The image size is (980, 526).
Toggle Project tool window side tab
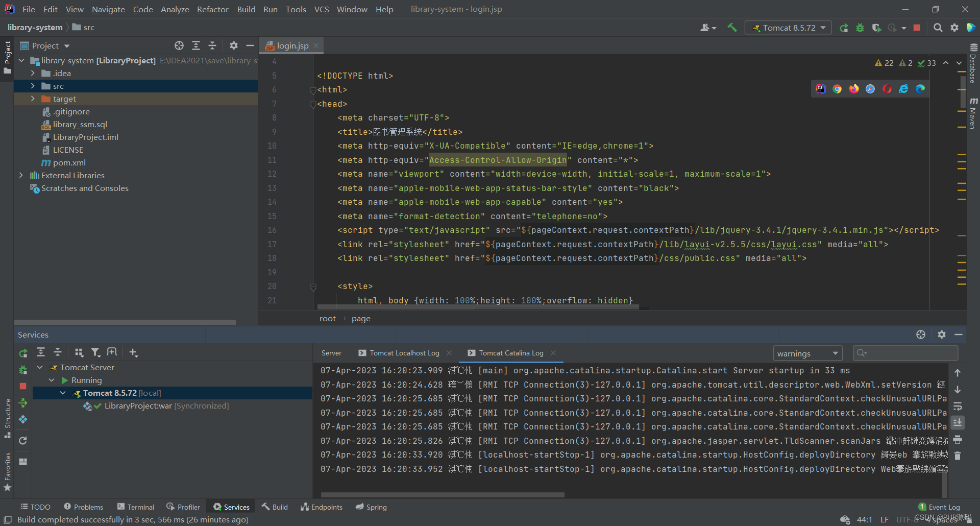pyautogui.click(x=8, y=57)
